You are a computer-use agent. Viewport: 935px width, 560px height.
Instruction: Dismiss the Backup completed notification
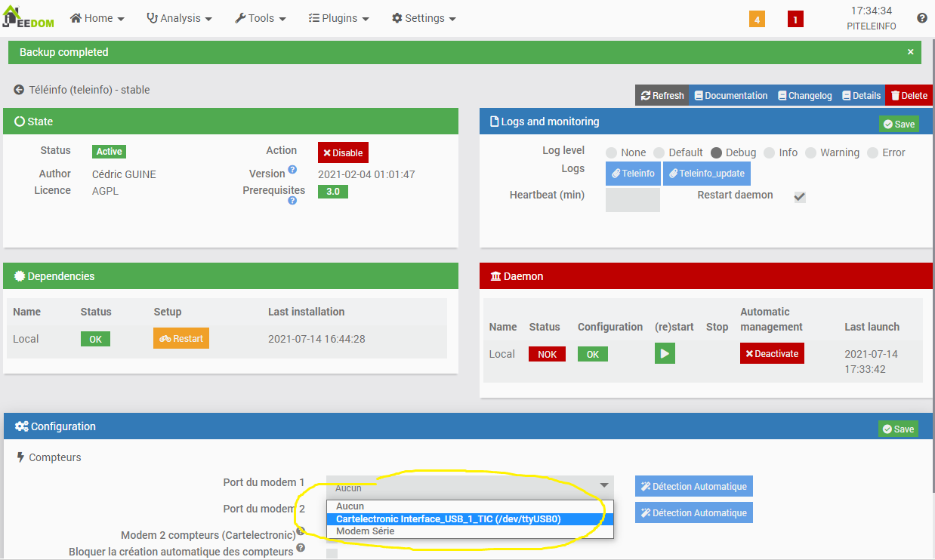coord(910,52)
